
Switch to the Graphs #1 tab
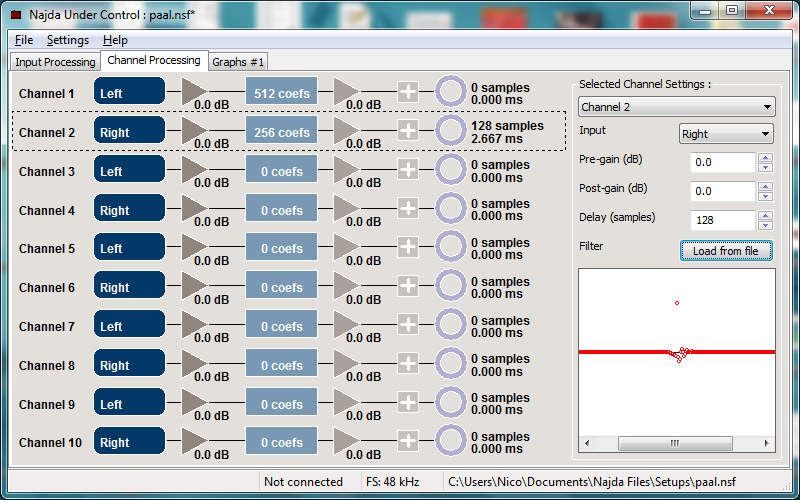click(x=238, y=62)
